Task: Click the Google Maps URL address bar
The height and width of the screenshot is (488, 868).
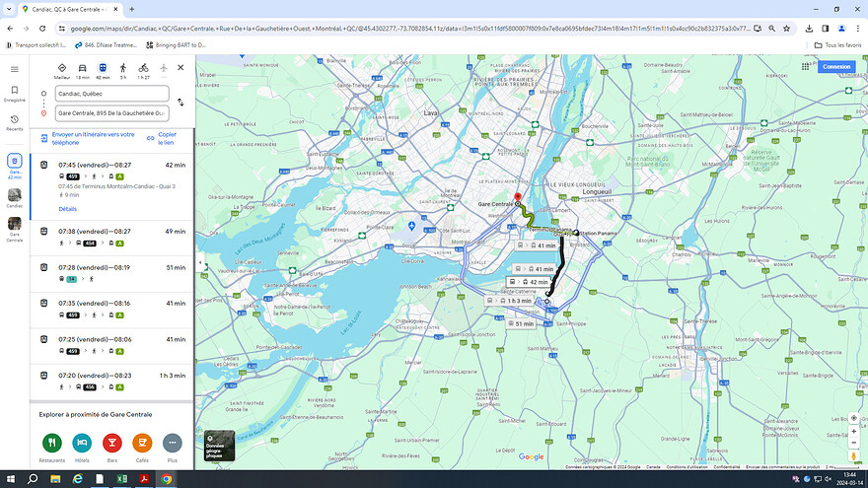Action: [409, 29]
